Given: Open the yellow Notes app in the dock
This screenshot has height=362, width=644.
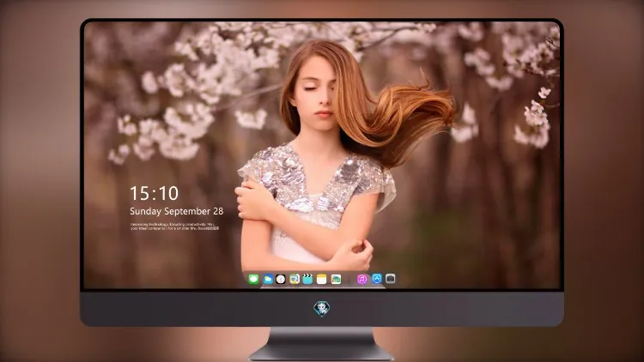Looking at the screenshot, I should tap(322, 279).
